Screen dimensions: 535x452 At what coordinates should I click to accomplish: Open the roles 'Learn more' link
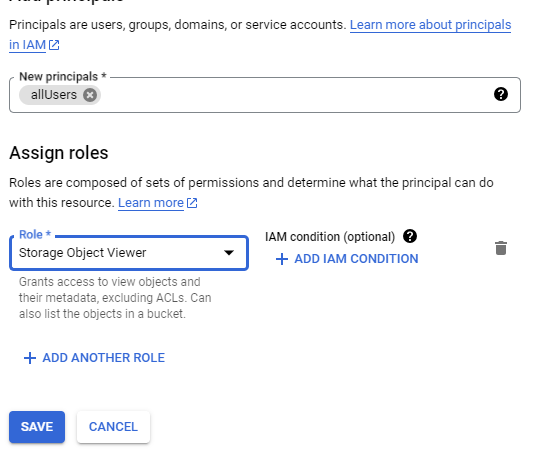click(151, 203)
